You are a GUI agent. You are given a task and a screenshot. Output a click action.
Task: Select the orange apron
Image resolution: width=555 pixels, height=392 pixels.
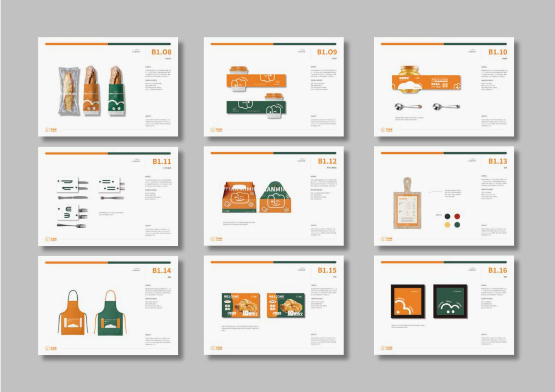pos(73,313)
